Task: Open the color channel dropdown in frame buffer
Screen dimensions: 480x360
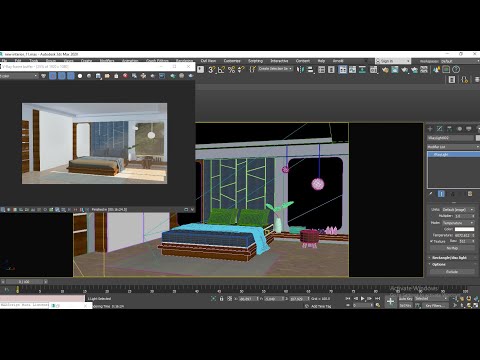Action: 19,76
